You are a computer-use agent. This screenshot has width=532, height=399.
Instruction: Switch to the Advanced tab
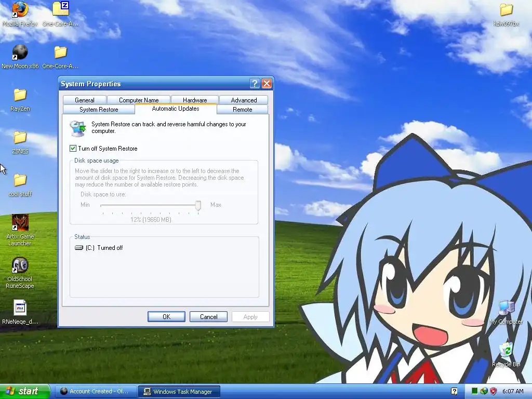(x=244, y=100)
